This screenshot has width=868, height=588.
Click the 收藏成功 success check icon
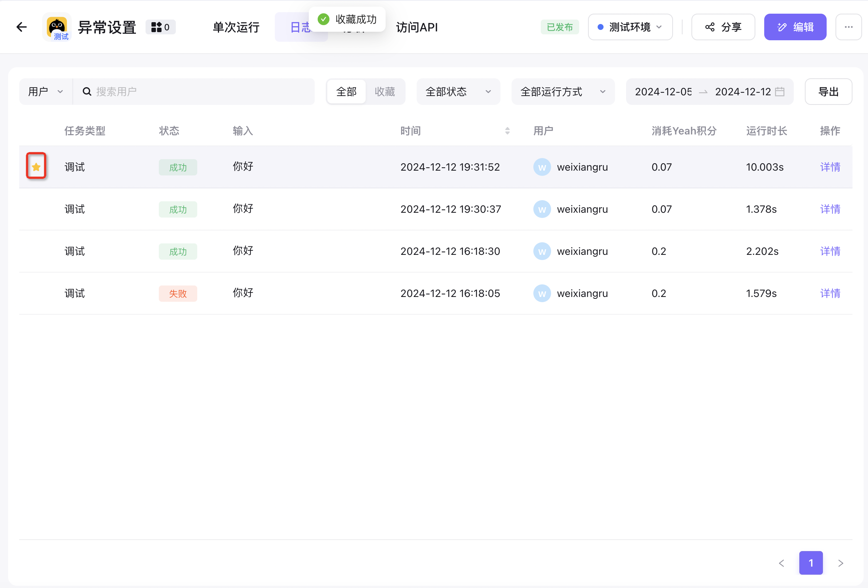[324, 19]
